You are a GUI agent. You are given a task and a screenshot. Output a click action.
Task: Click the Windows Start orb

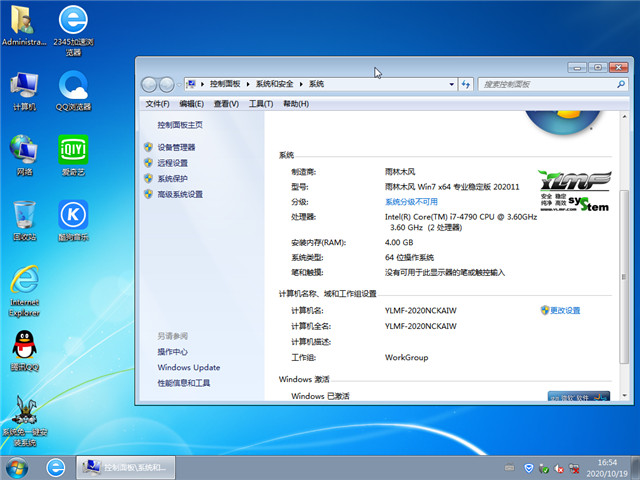pos(17,468)
